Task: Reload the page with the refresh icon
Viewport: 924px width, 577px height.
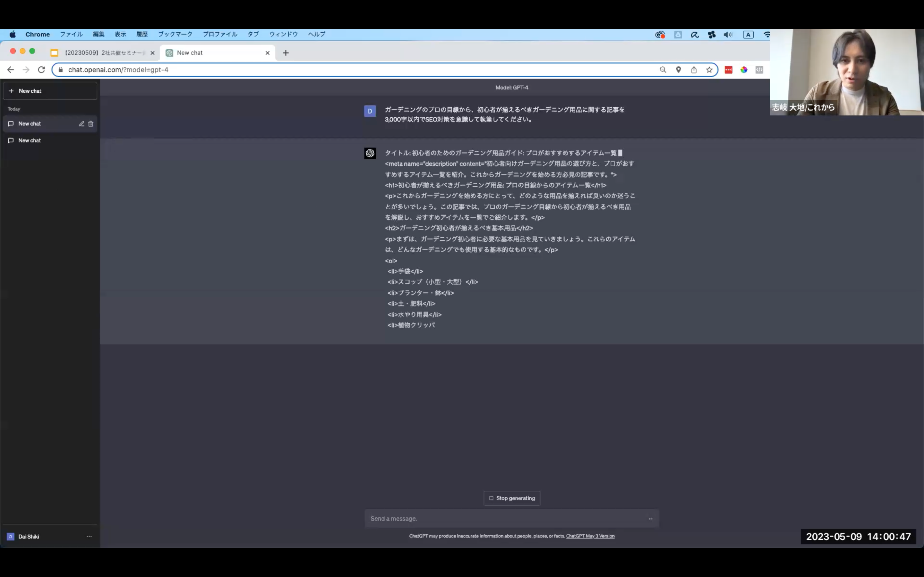Action: [42, 70]
